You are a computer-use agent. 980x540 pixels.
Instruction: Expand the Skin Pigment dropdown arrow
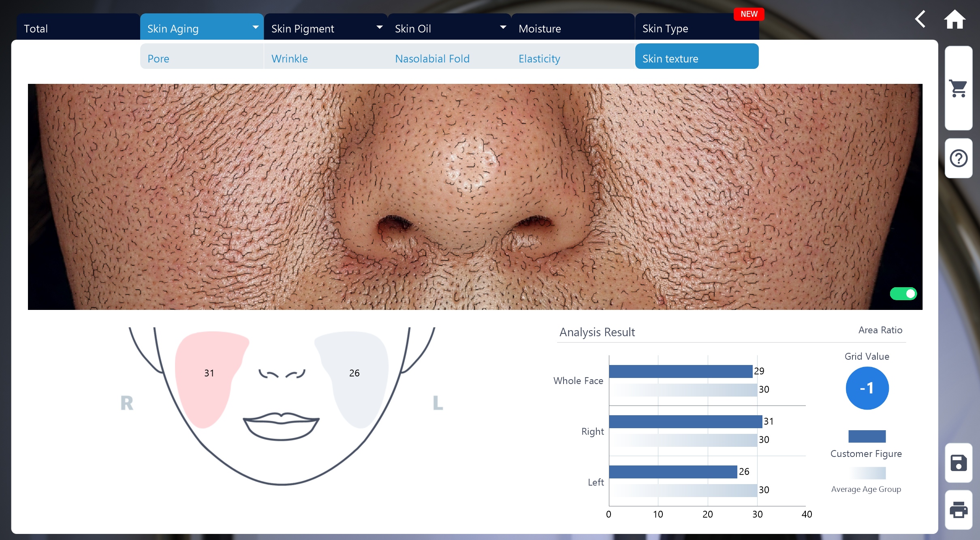[x=379, y=27]
